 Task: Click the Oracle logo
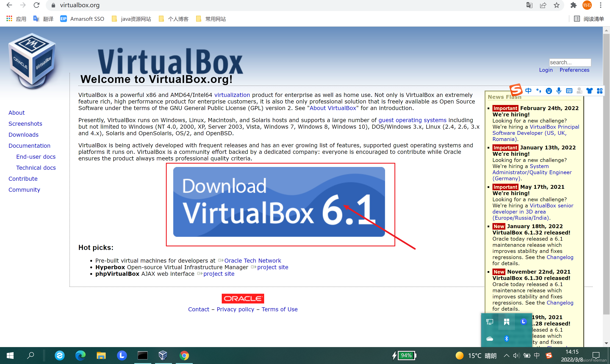click(x=243, y=299)
